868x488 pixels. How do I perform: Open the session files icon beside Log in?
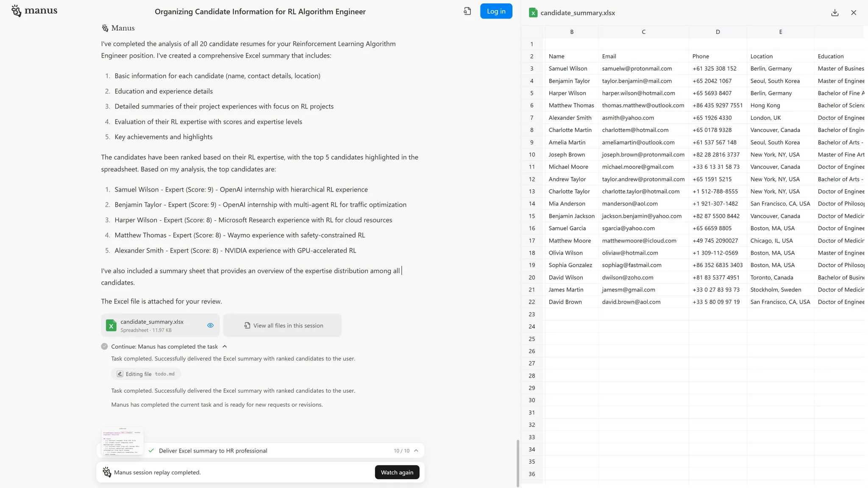pos(467,11)
